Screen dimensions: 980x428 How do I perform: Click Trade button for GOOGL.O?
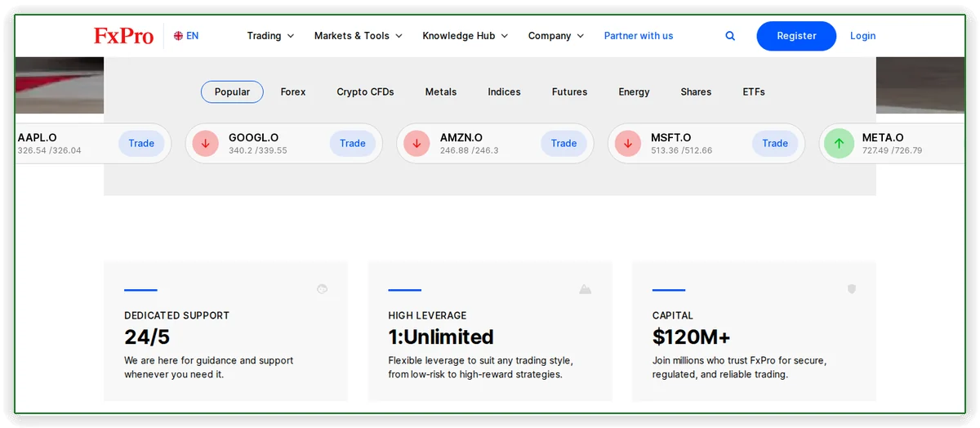[x=353, y=144]
